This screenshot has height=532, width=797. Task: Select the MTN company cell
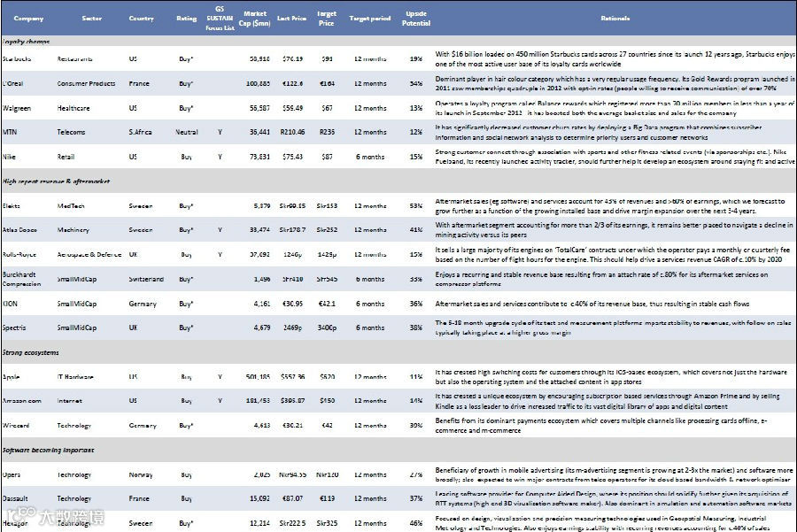[9, 132]
